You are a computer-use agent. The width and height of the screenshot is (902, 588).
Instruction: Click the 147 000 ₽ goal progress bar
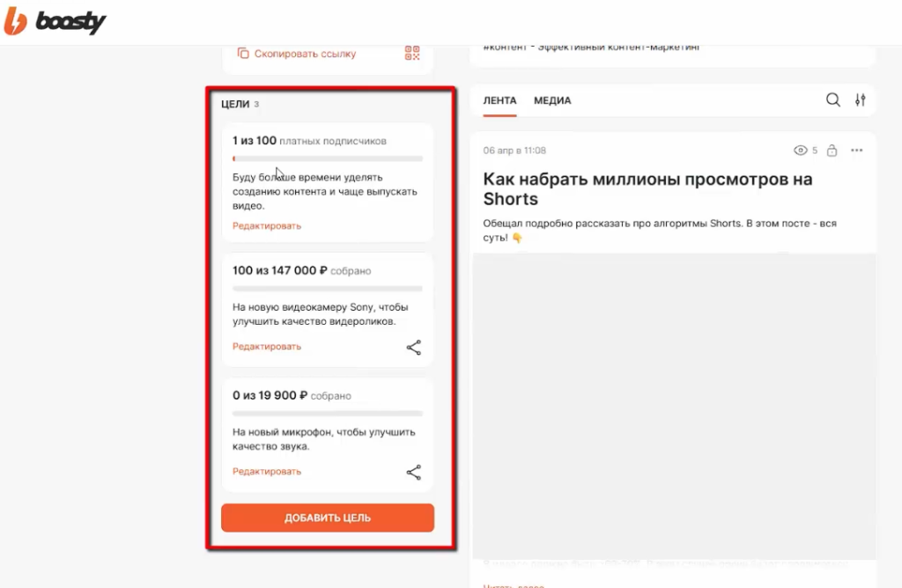coord(328,289)
